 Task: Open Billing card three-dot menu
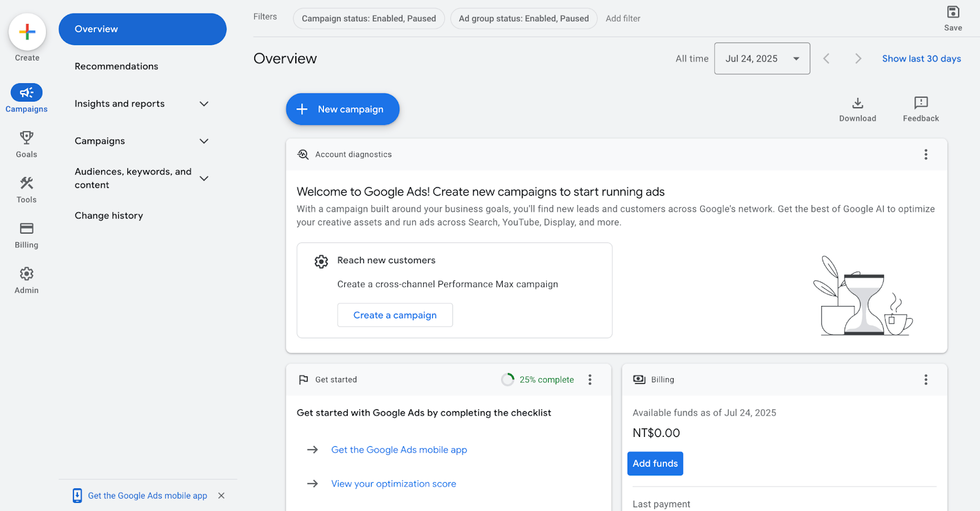(925, 379)
